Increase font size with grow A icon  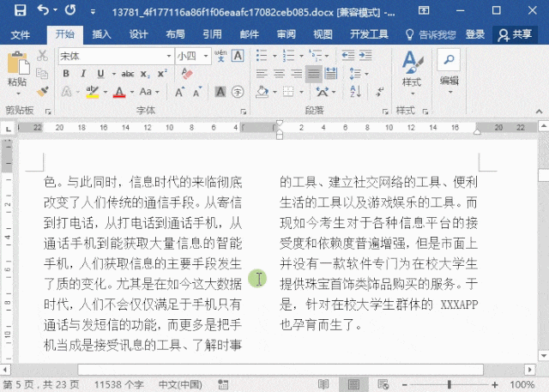179,92
